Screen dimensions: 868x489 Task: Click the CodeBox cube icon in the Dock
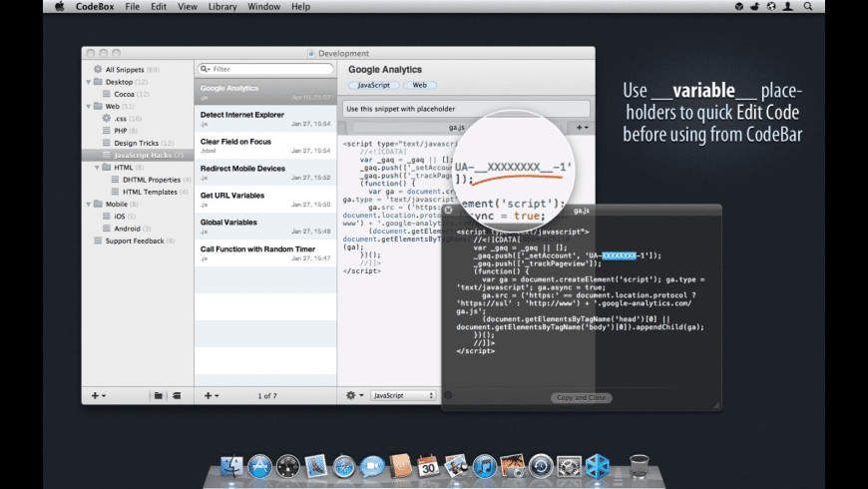click(x=598, y=466)
